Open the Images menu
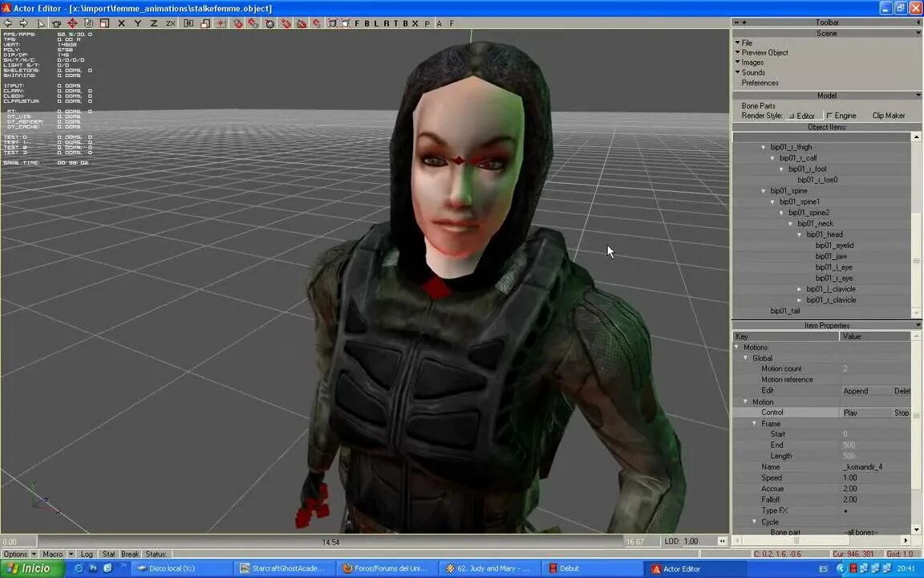The image size is (924, 578). 752,63
